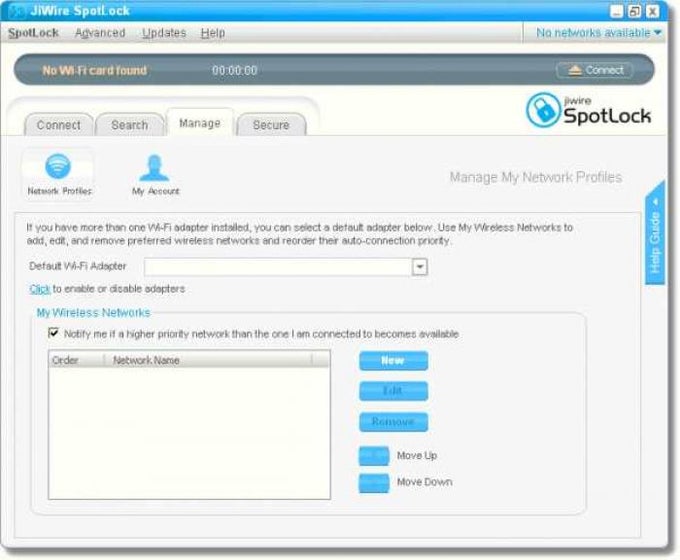Switch to the Connect tab
The image size is (680, 560).
point(59,125)
